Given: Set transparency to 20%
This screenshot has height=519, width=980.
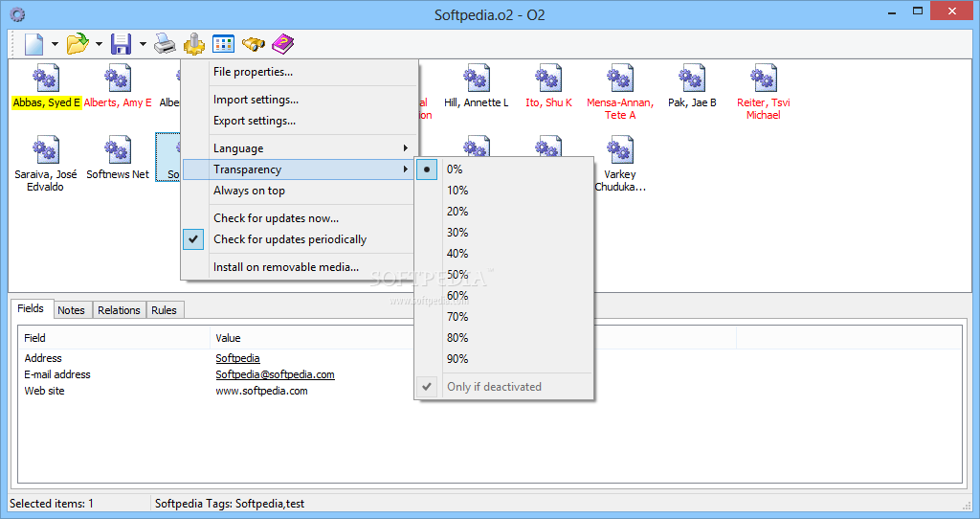Looking at the screenshot, I should pyautogui.click(x=503, y=212).
